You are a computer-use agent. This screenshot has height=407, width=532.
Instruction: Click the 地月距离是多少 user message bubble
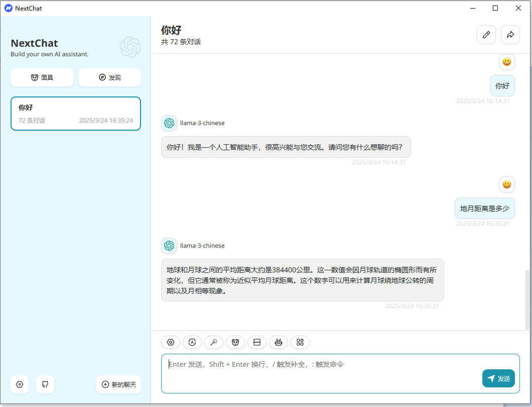tap(484, 209)
